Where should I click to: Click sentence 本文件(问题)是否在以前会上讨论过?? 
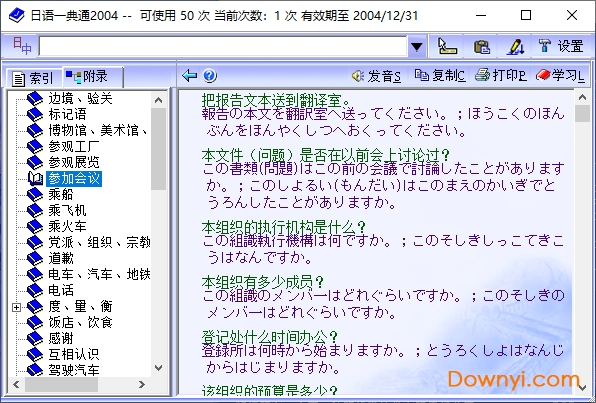[x=326, y=155]
